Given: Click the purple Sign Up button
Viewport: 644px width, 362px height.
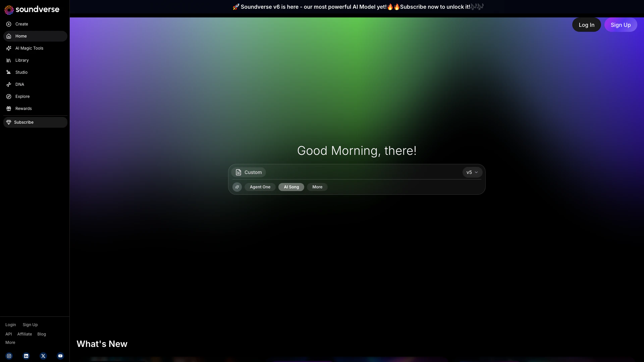Looking at the screenshot, I should click(x=621, y=25).
